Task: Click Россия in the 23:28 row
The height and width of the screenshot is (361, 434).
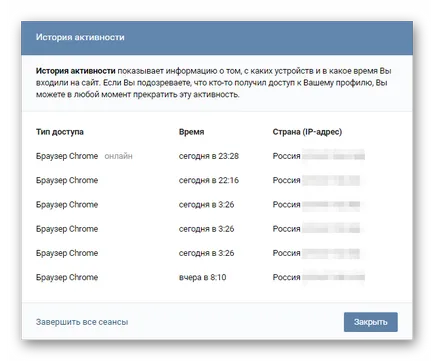Action: [x=286, y=156]
